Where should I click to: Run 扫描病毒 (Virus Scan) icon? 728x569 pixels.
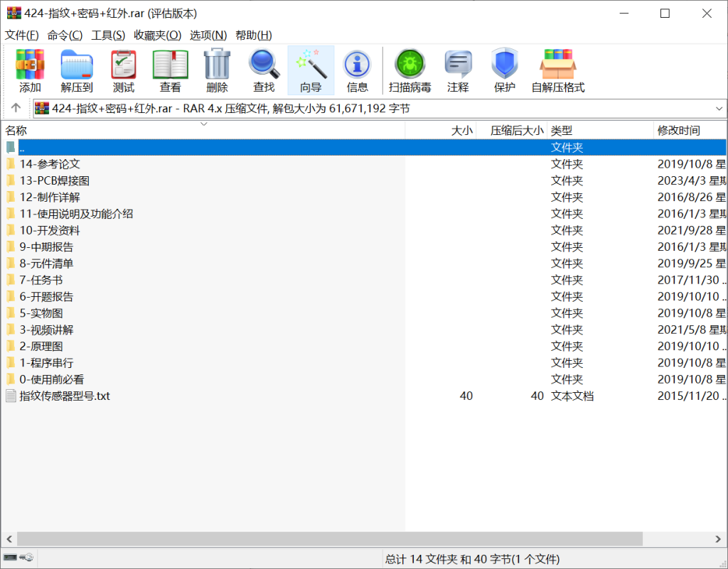point(409,69)
